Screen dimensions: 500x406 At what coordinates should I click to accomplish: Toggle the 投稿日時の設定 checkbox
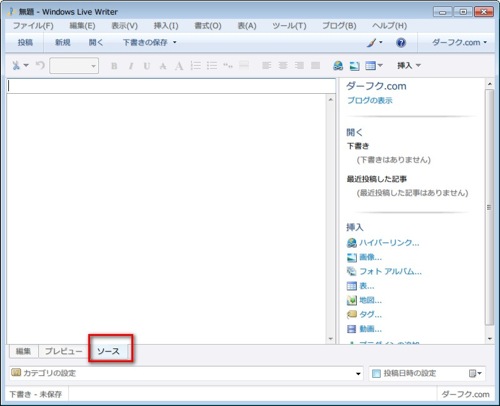376,373
